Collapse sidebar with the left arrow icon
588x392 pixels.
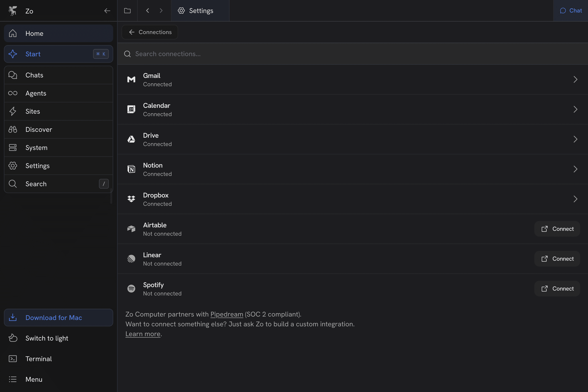(107, 11)
